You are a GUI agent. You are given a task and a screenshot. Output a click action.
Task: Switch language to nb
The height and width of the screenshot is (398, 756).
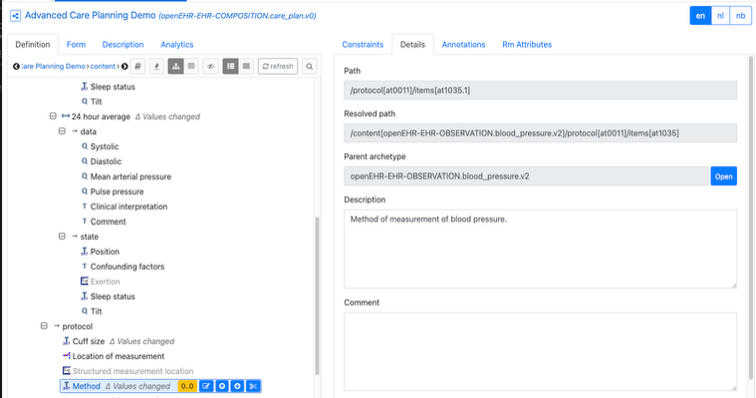pos(741,16)
